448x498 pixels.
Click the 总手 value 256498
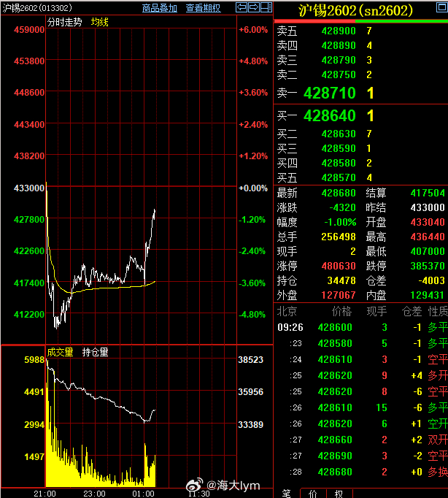339,237
